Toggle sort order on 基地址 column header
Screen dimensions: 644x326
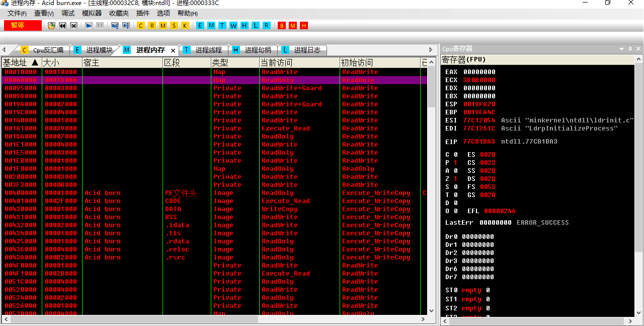21,62
